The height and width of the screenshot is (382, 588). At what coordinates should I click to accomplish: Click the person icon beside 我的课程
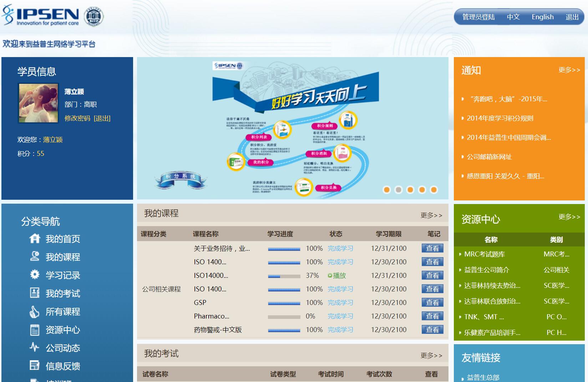pos(35,256)
